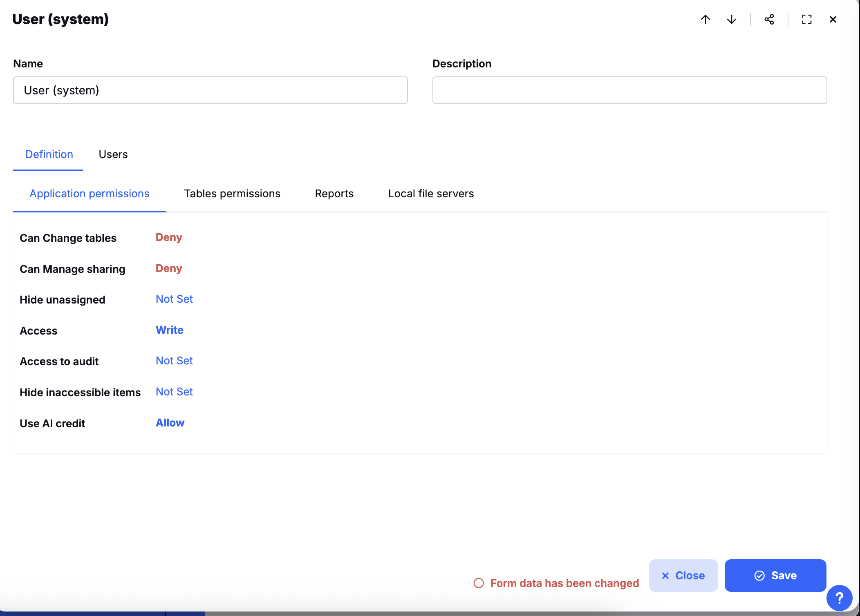Go to previous record with up arrow
The height and width of the screenshot is (616, 860).
pos(705,19)
